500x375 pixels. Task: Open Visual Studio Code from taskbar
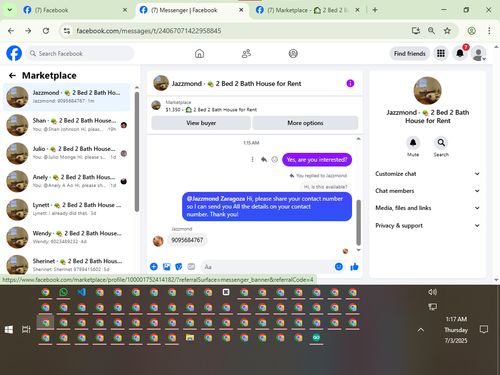coord(81,292)
